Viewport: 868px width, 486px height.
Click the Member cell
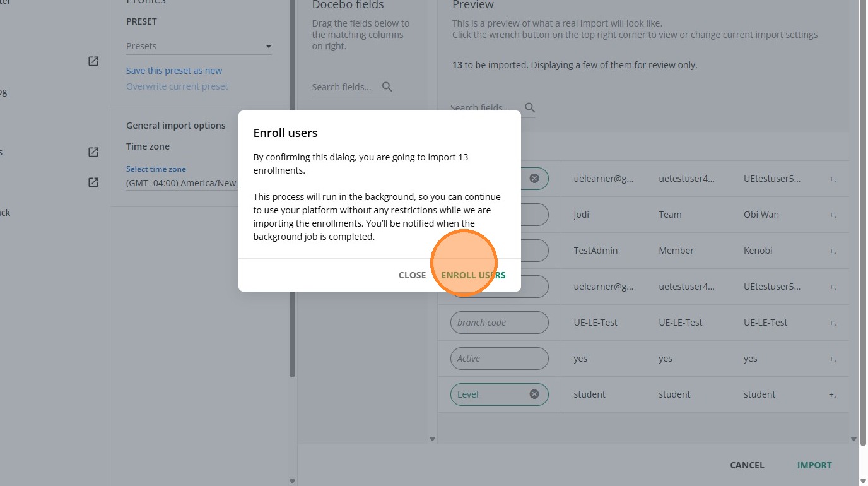(676, 251)
